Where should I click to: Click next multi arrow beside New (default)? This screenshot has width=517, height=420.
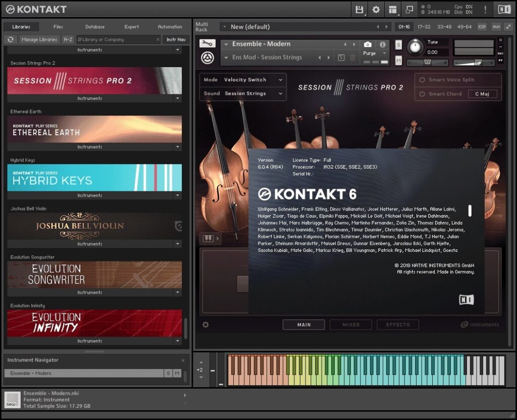[x=386, y=27]
